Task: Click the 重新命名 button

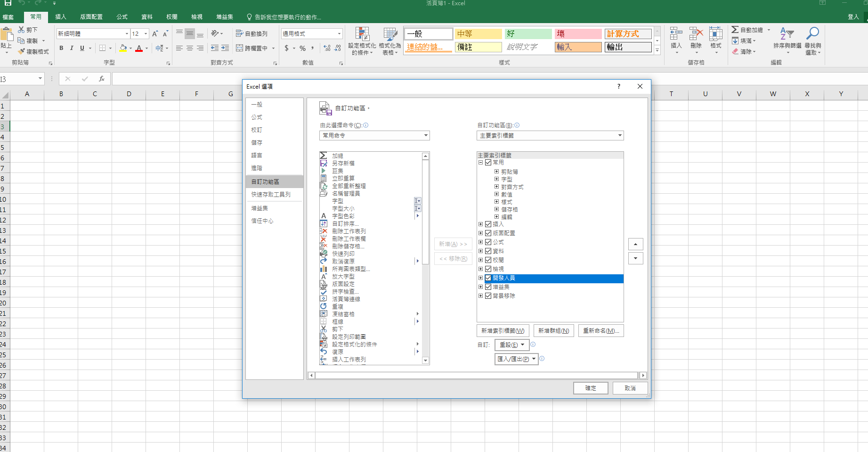Action: [x=601, y=331]
